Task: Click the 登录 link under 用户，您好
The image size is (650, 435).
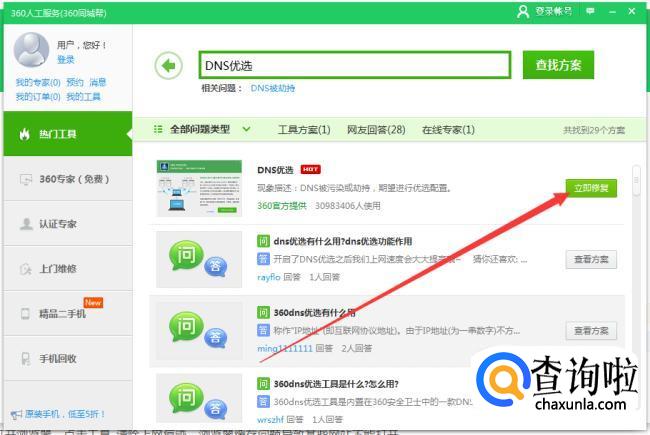Action: click(x=65, y=60)
